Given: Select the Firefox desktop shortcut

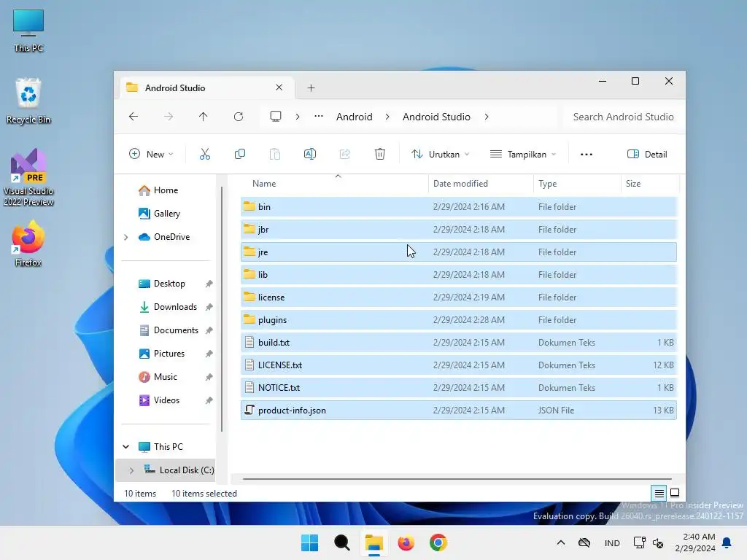Looking at the screenshot, I should point(28,244).
